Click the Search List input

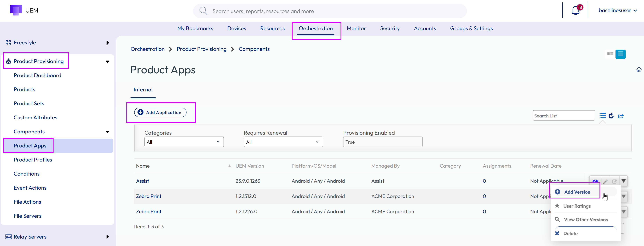tap(564, 116)
